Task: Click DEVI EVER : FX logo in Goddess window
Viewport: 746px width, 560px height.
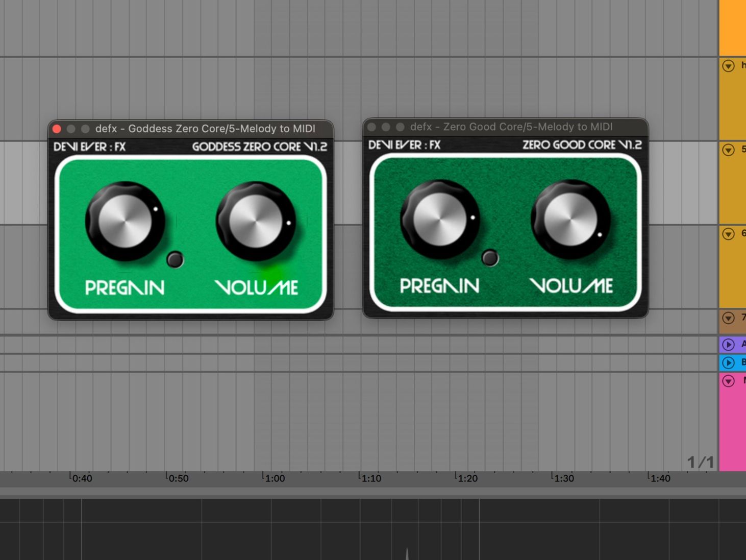Action: (x=90, y=147)
